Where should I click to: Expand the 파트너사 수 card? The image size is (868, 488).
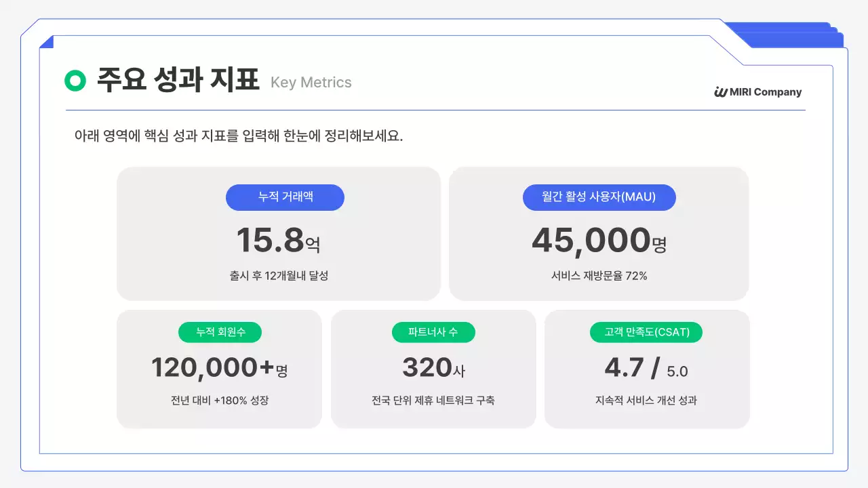point(433,369)
